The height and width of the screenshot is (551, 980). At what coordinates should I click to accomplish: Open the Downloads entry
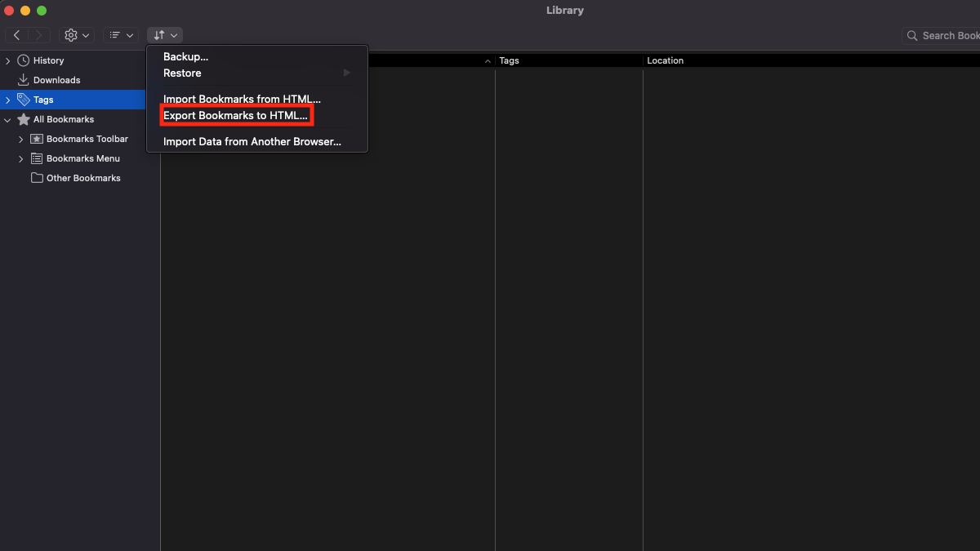pyautogui.click(x=80, y=80)
